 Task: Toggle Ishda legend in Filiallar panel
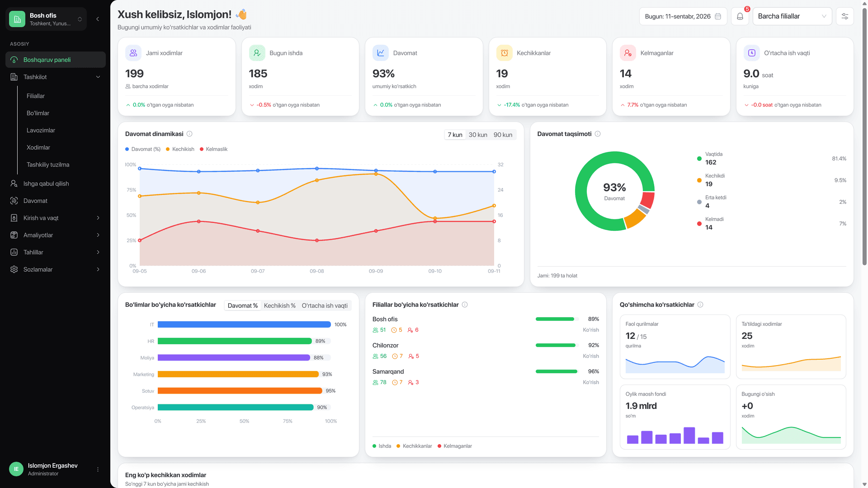382,446
